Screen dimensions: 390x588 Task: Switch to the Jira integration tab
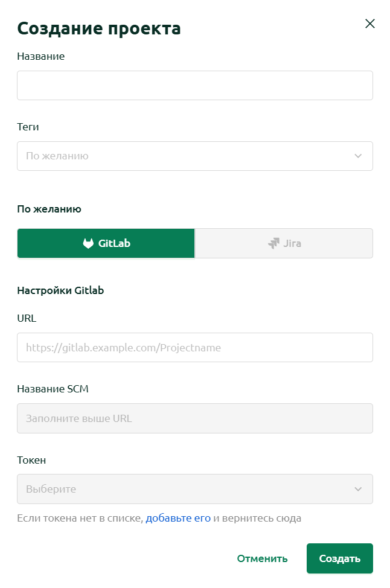click(284, 243)
